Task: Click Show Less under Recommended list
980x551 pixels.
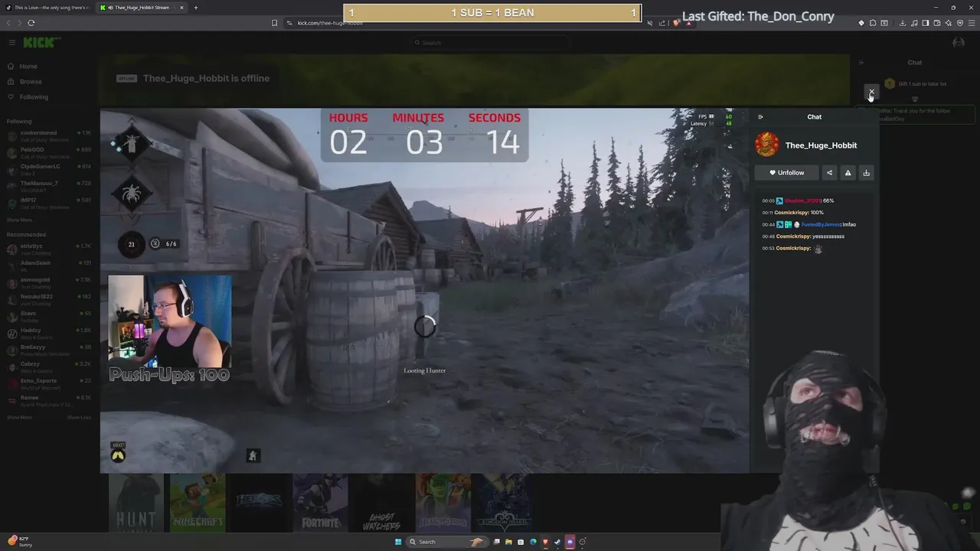Action: point(79,418)
